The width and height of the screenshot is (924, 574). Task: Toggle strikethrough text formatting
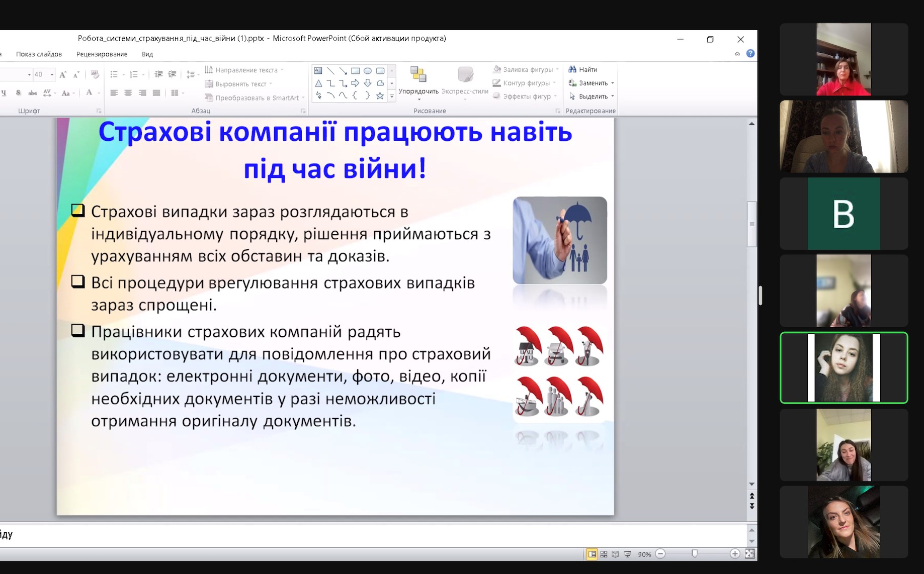(x=33, y=93)
